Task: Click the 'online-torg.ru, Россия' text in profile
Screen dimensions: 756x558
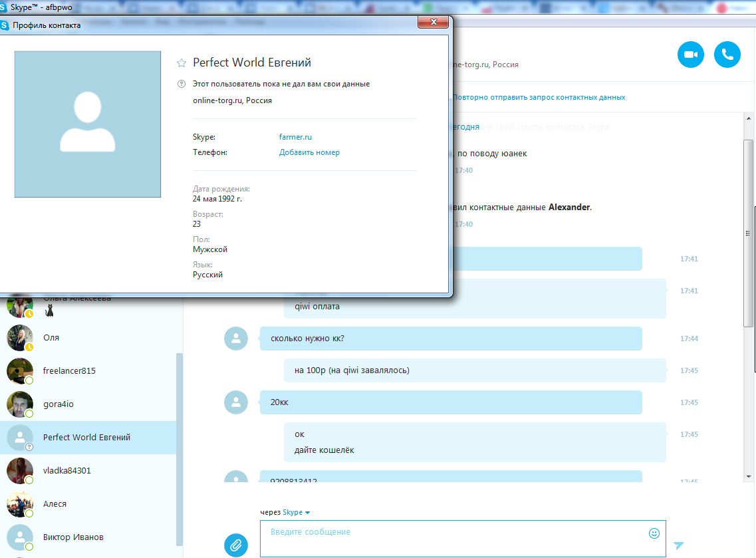Action: click(233, 100)
